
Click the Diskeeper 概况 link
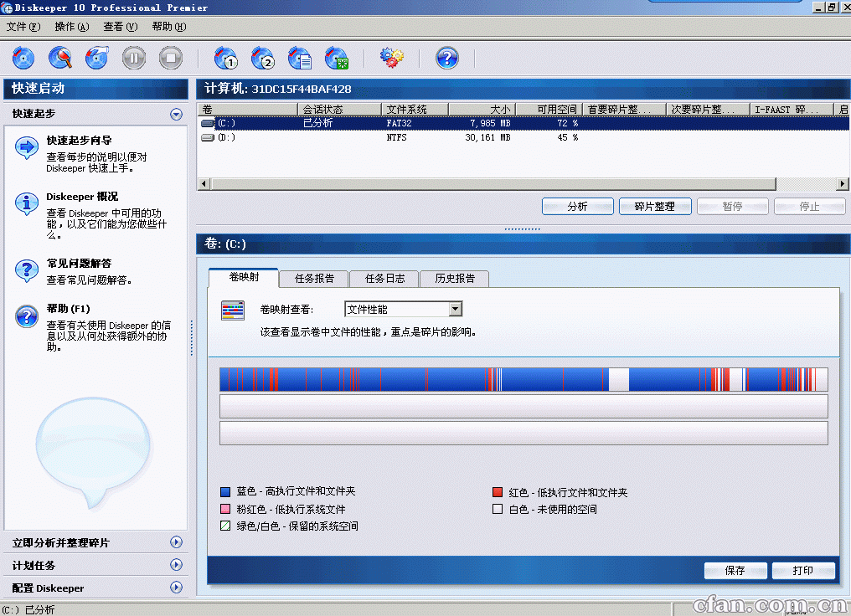pyautogui.click(x=82, y=197)
